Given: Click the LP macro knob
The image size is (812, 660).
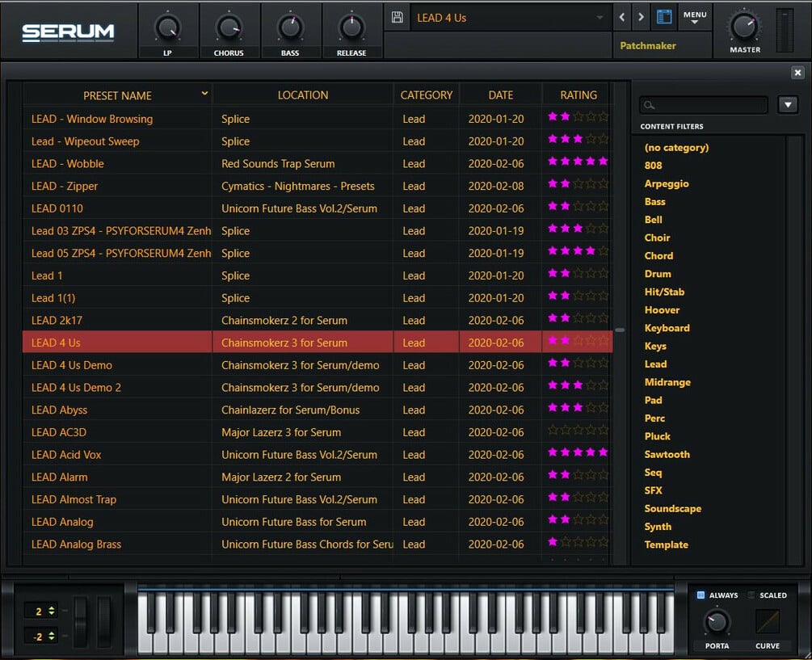Looking at the screenshot, I should tap(167, 28).
